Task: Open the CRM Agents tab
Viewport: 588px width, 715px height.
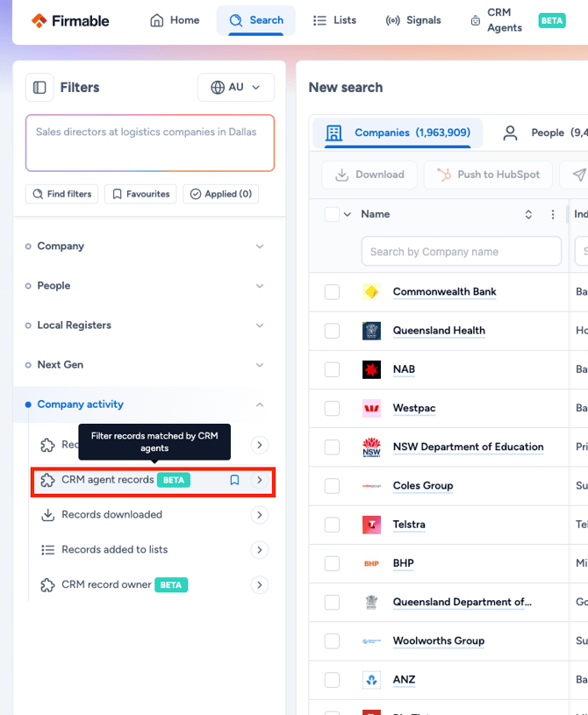Action: click(496, 20)
